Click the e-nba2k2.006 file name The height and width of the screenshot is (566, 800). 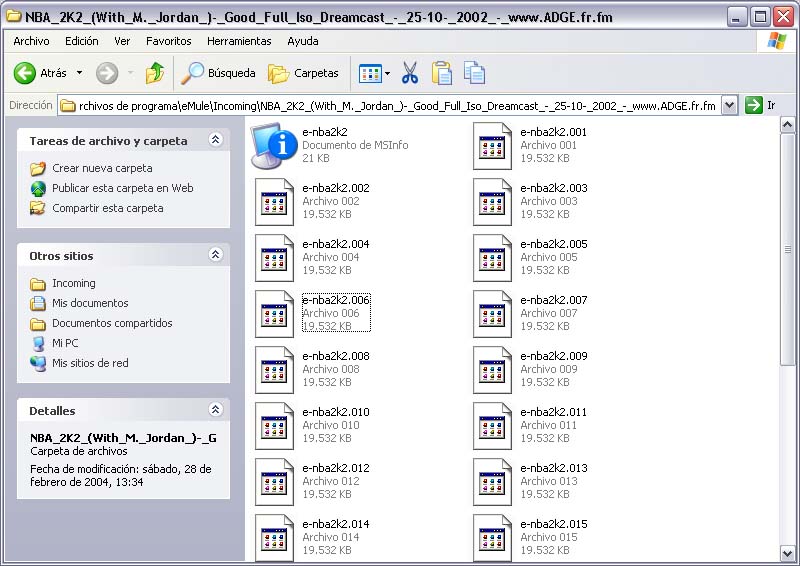coord(336,300)
